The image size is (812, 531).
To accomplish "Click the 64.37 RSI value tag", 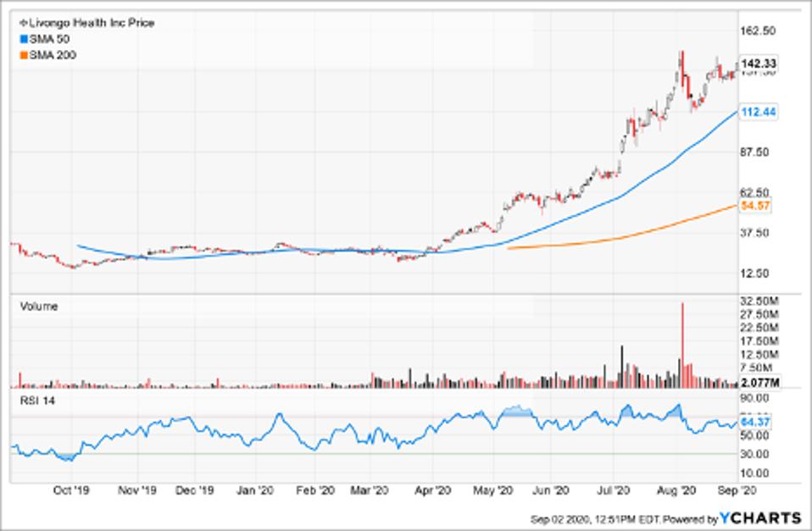I will (754, 421).
